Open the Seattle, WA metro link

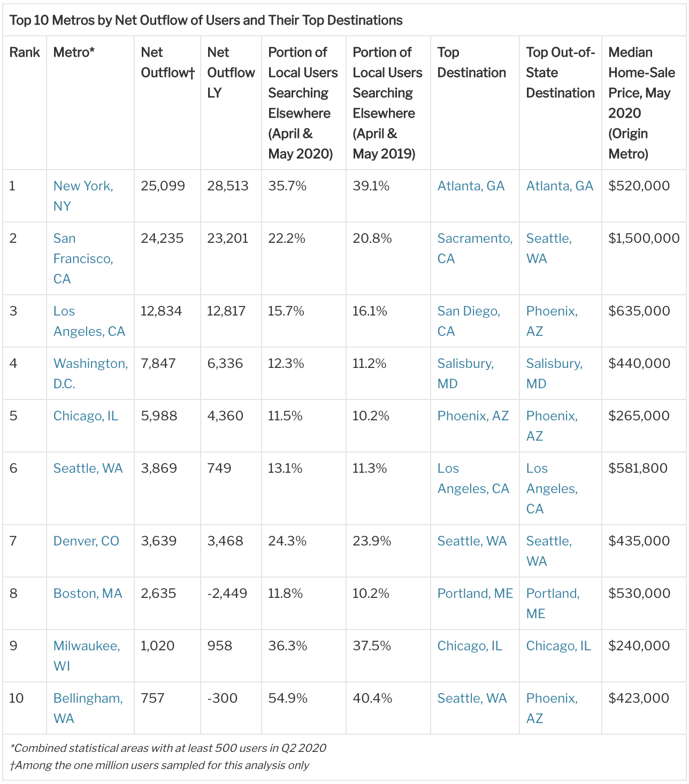pyautogui.click(x=88, y=468)
